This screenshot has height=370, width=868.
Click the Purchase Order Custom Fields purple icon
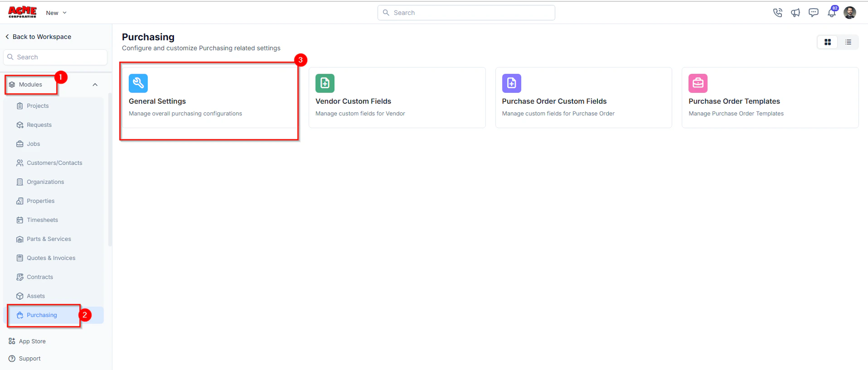(512, 83)
